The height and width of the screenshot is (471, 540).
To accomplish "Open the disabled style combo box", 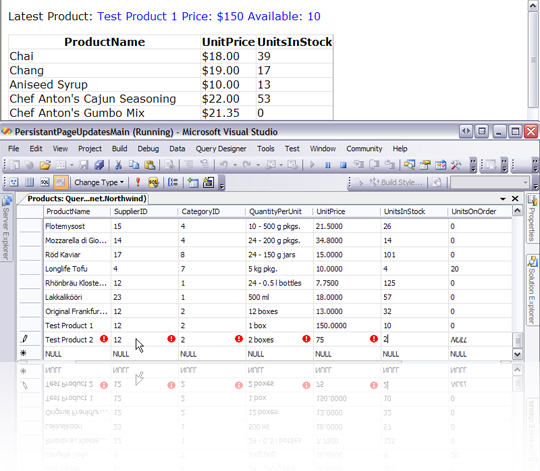I will 489,182.
